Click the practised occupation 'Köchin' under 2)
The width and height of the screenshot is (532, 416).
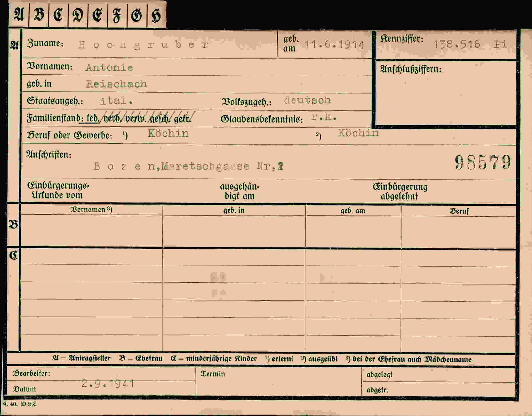pyautogui.click(x=358, y=133)
